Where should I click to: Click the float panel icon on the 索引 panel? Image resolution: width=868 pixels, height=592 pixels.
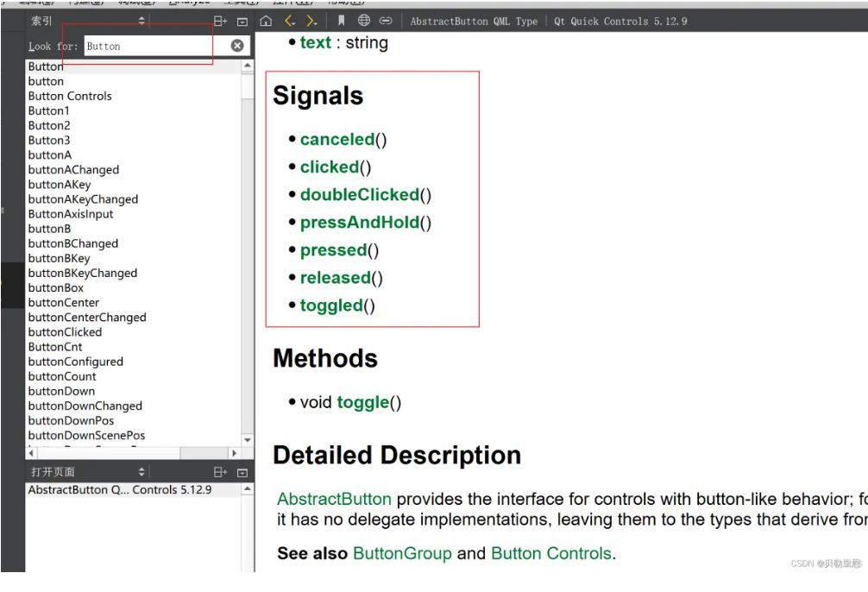[243, 19]
